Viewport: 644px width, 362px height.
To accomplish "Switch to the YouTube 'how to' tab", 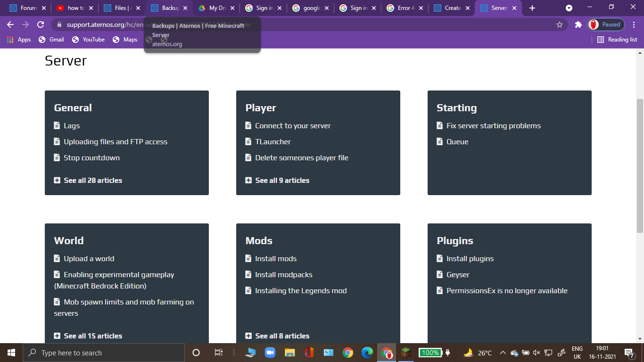I will (74, 8).
